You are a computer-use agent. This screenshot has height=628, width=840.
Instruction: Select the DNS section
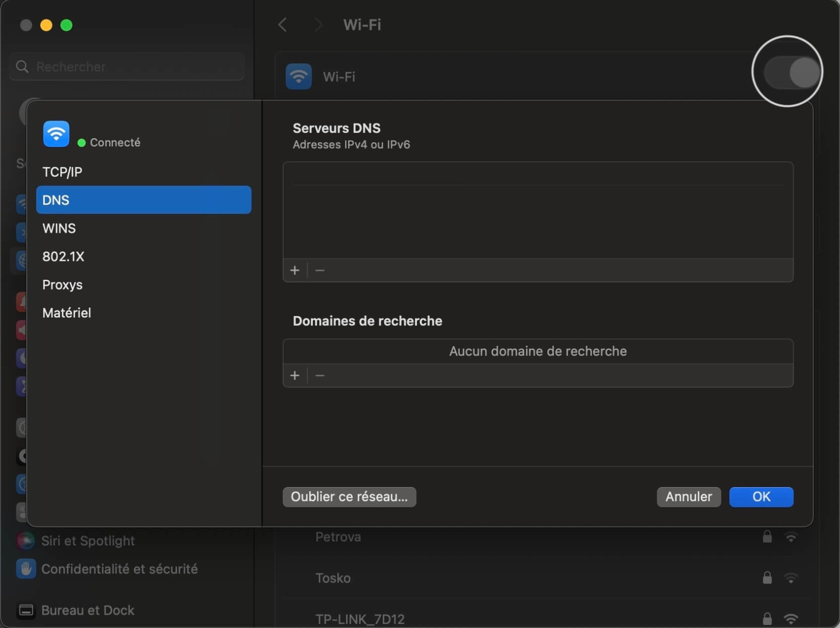pyautogui.click(x=143, y=200)
